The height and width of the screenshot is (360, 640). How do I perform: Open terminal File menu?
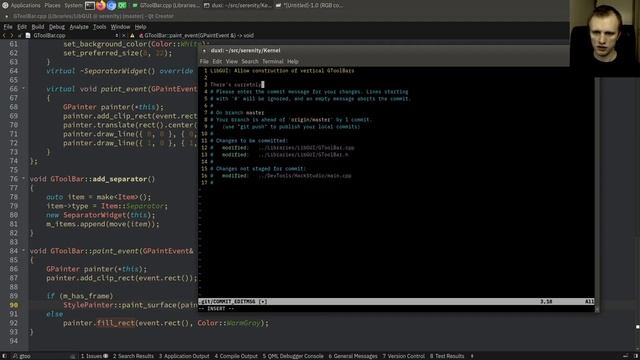tap(204, 61)
